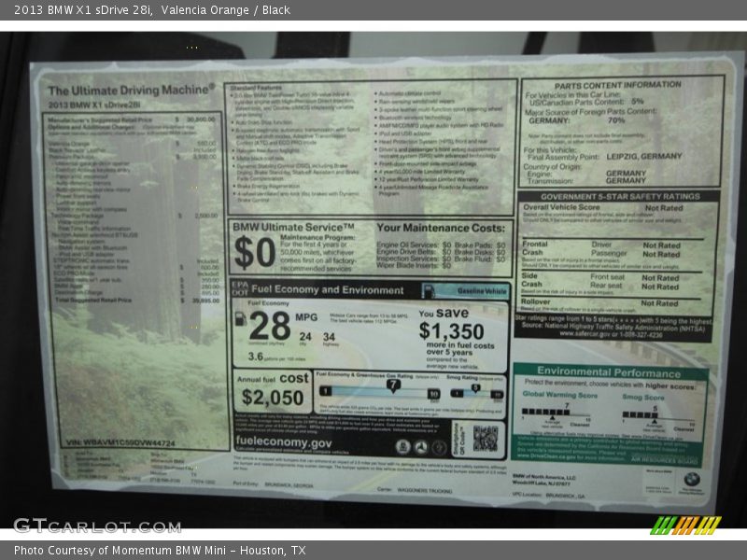Screen dimensions: 747x560
Task: Click 'Not Rated' in the Rollover row
Action: [659, 303]
